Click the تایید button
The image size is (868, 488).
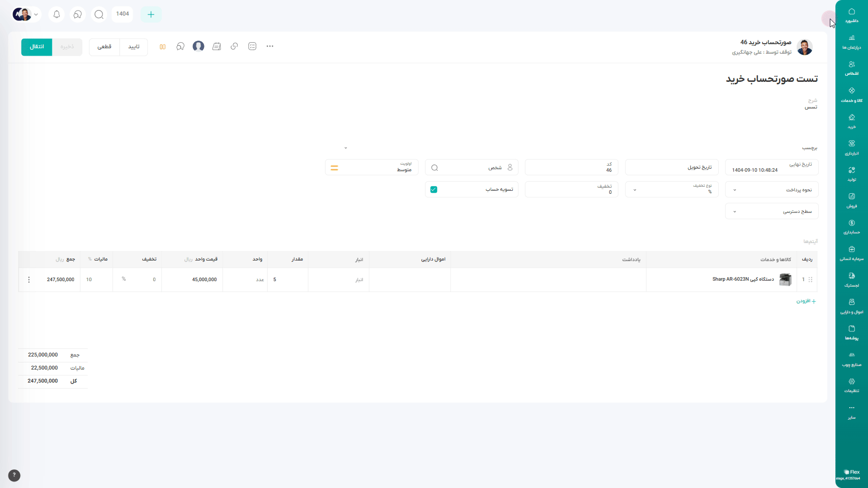click(134, 47)
